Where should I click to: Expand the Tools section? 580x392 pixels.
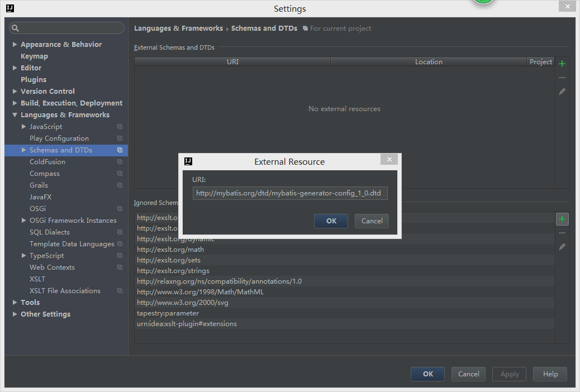pyautogui.click(x=15, y=302)
